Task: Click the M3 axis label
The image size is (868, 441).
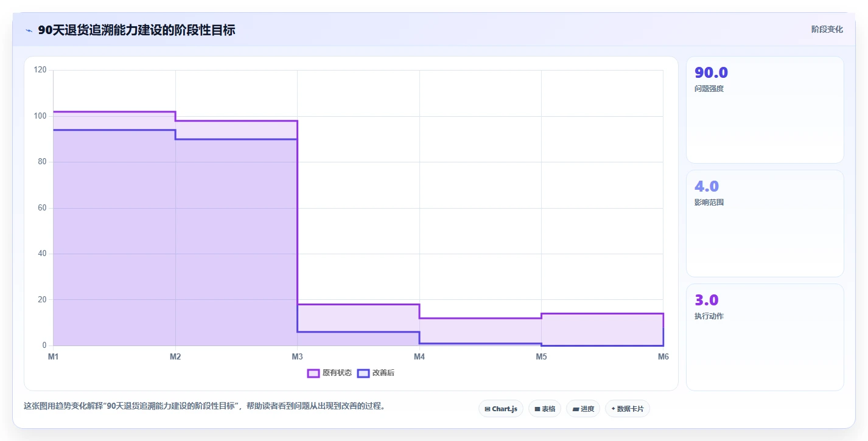Action: pos(297,356)
